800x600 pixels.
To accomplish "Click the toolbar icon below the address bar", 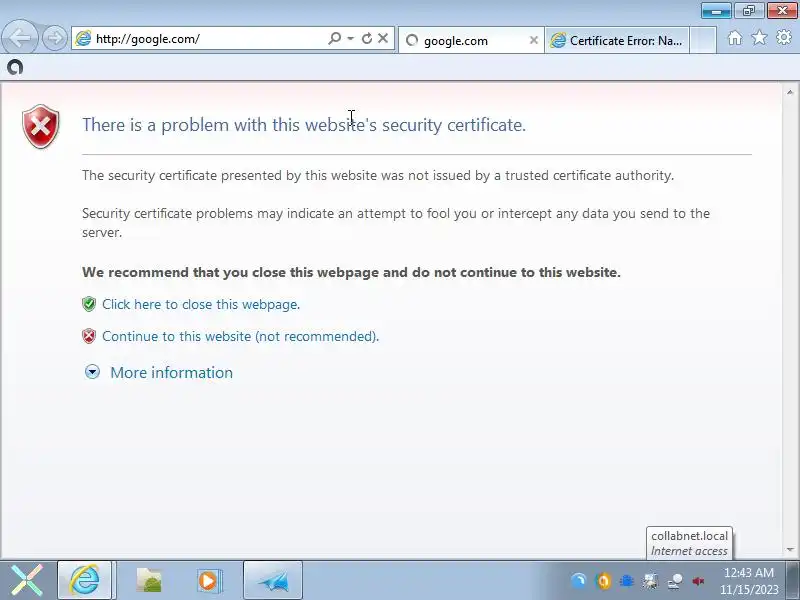I will [15, 67].
